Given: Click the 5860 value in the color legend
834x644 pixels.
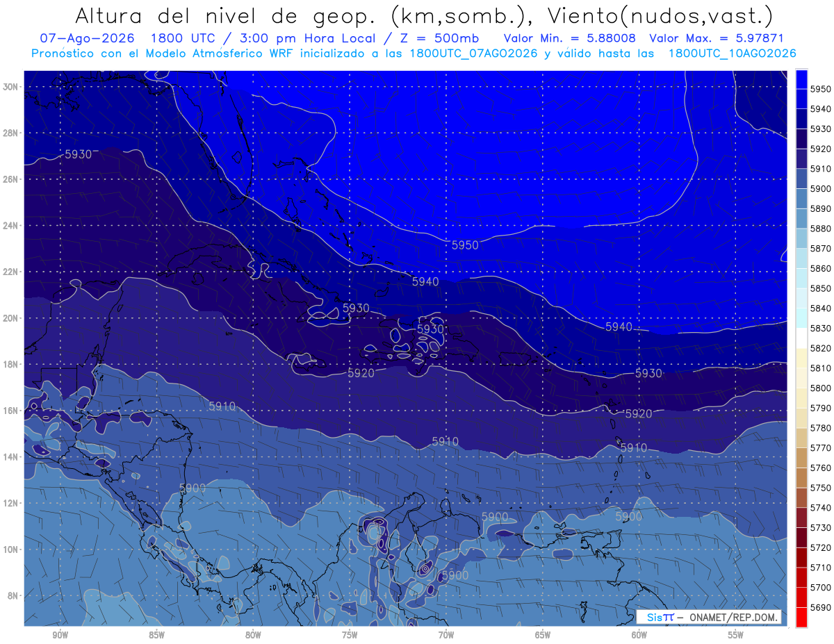Looking at the screenshot, I should pos(820,268).
